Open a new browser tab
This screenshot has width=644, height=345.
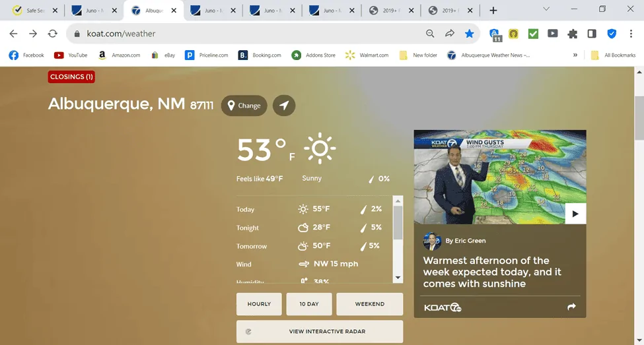493,11
